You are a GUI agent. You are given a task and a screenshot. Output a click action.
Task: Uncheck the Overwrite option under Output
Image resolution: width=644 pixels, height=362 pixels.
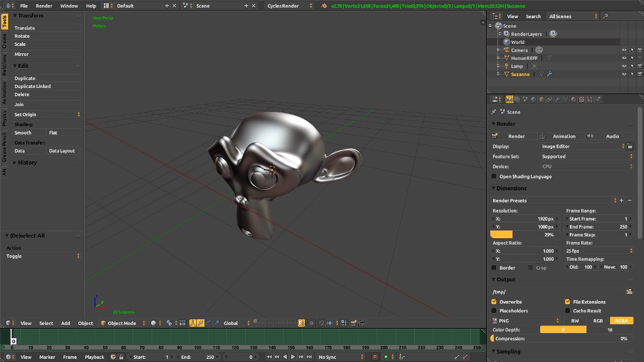click(x=494, y=301)
